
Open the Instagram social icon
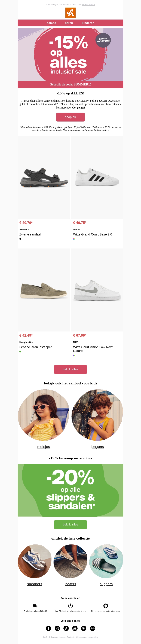point(57,628)
